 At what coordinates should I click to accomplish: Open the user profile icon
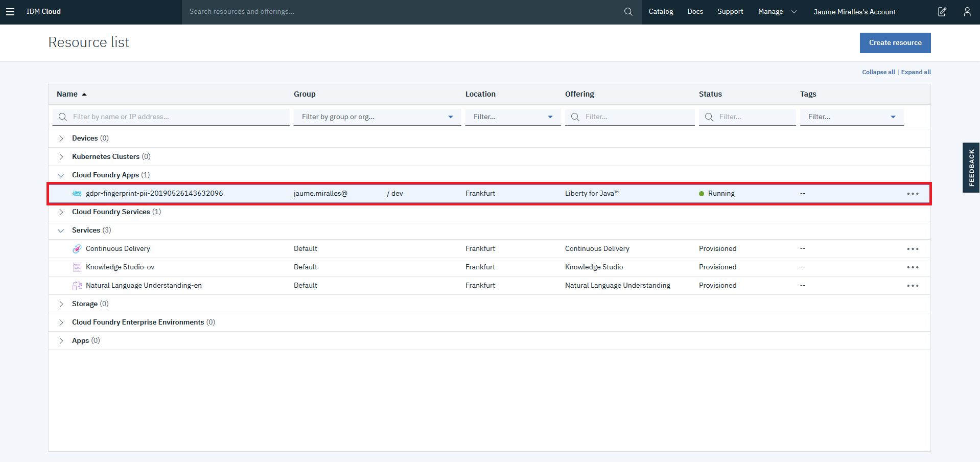pyautogui.click(x=967, y=12)
